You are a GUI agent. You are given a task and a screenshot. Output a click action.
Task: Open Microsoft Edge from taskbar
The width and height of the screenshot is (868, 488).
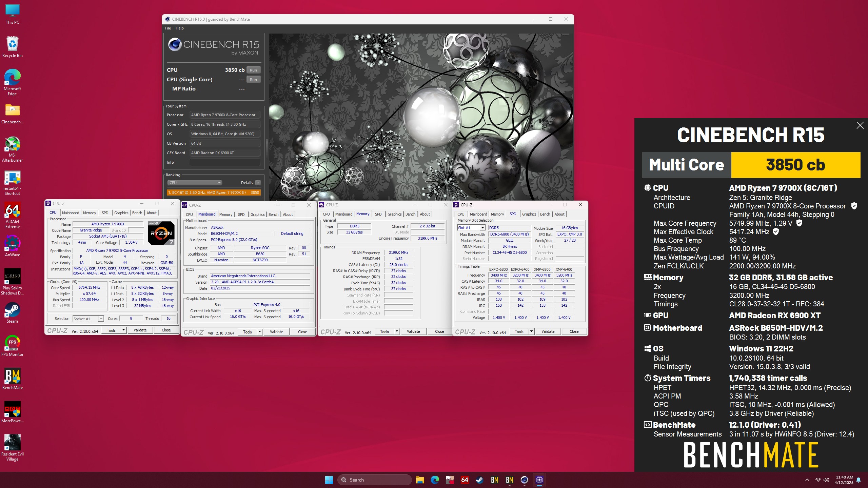(x=435, y=480)
